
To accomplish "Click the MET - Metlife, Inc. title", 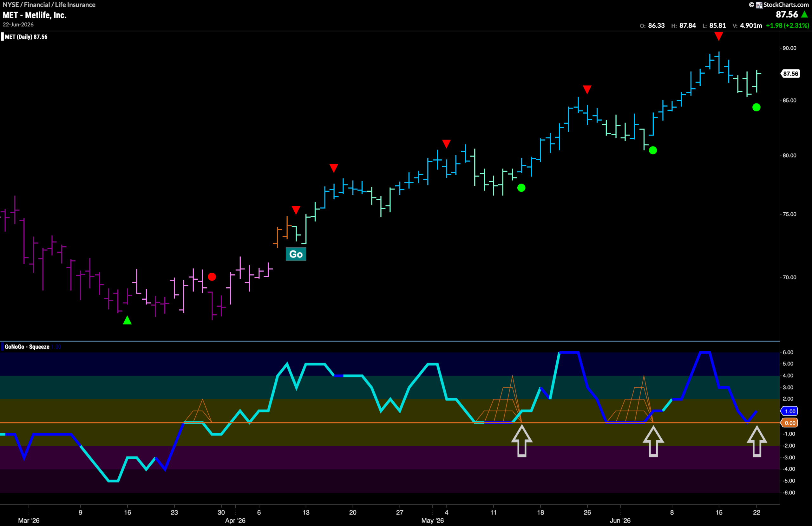I will (35, 15).
